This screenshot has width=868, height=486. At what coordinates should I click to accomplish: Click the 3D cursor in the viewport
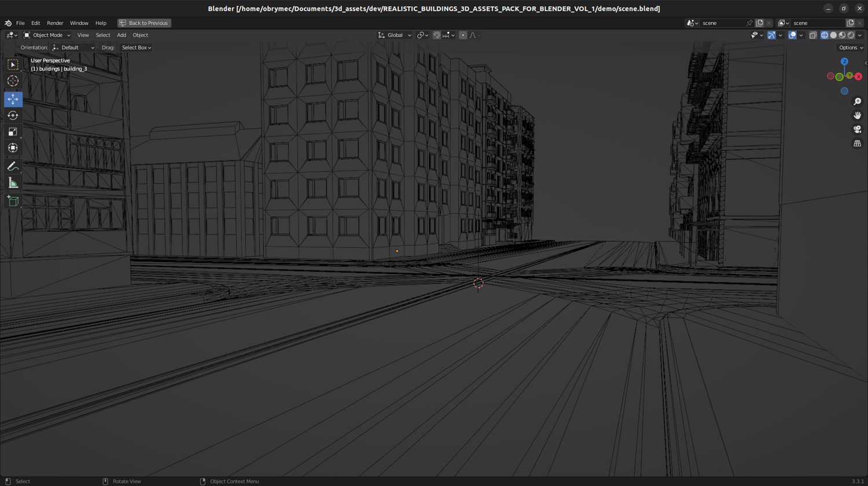(478, 283)
